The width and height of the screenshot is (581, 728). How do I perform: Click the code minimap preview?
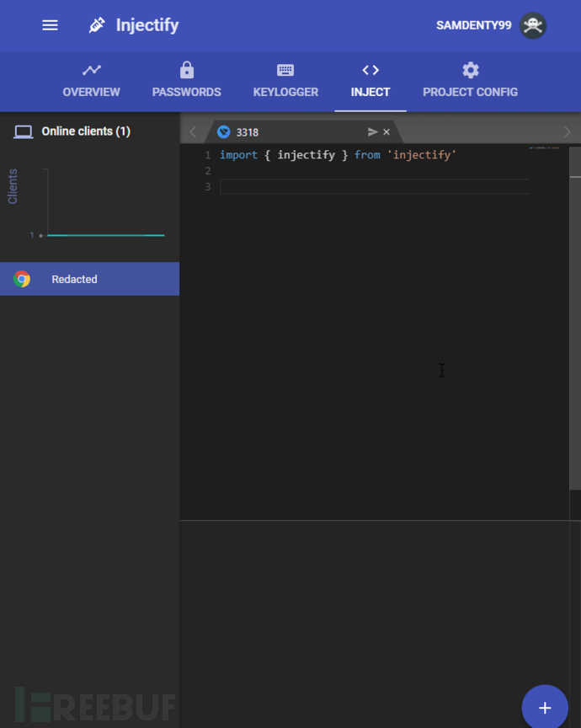click(545, 148)
